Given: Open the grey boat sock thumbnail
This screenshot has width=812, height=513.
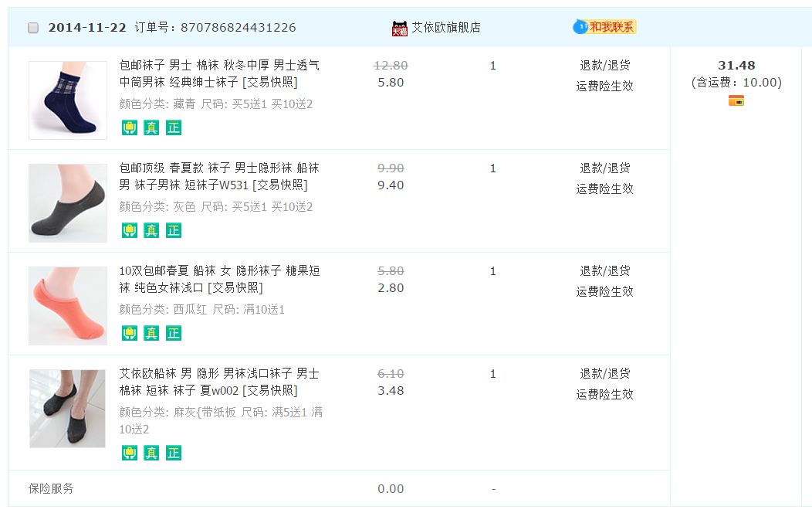Looking at the screenshot, I should pyautogui.click(x=68, y=203).
